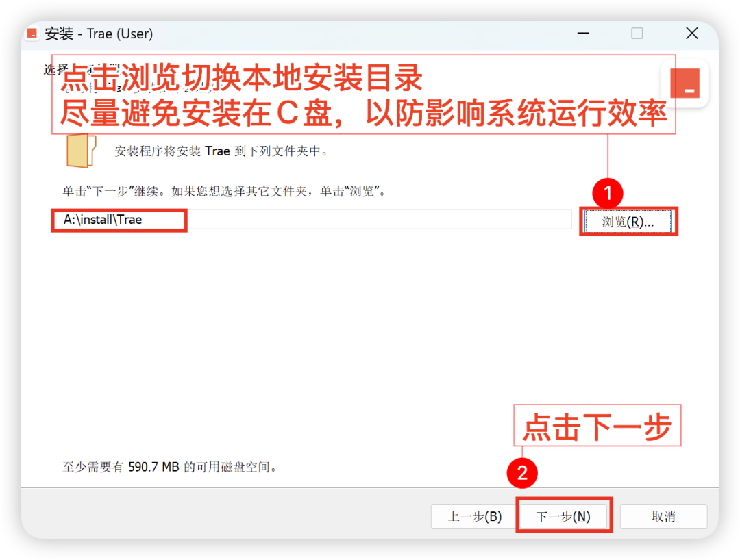Click the red banner about avoiding C盘
The height and width of the screenshot is (560, 740).
pyautogui.click(x=363, y=94)
